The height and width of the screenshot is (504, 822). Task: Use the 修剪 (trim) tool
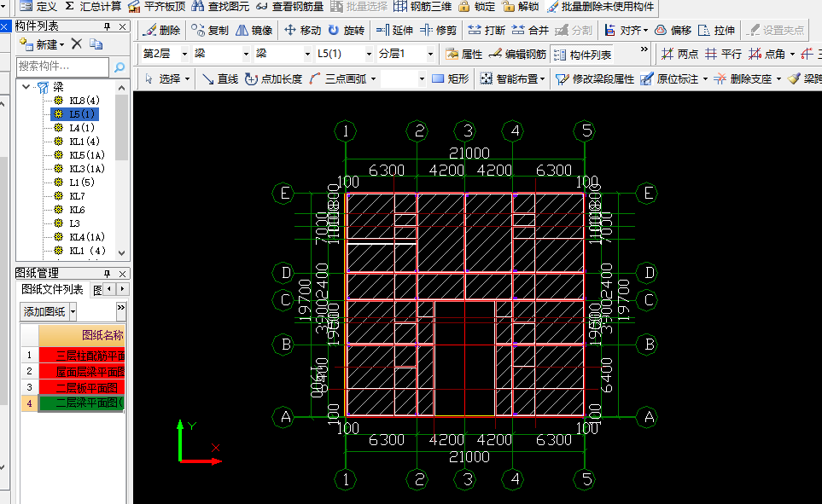click(x=438, y=31)
